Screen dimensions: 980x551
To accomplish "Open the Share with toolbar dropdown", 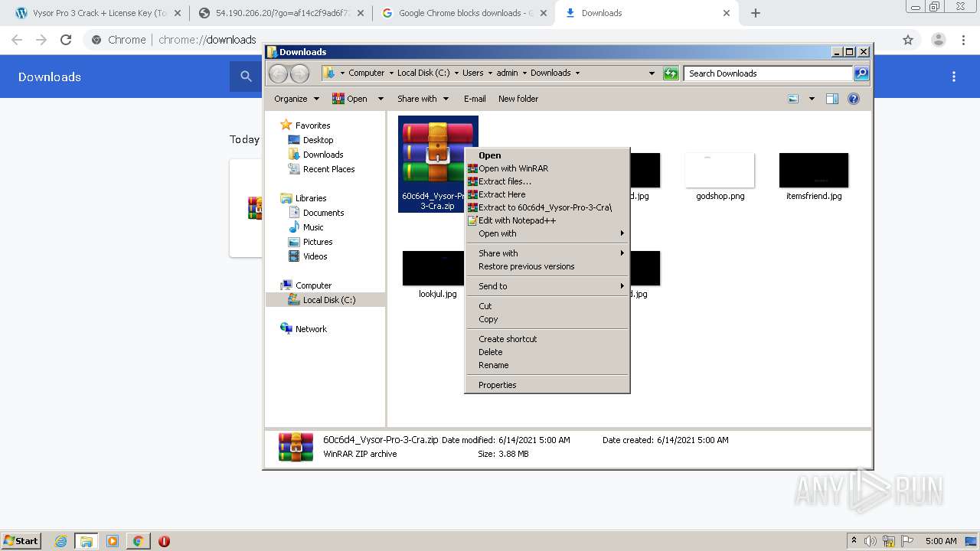I will (422, 99).
